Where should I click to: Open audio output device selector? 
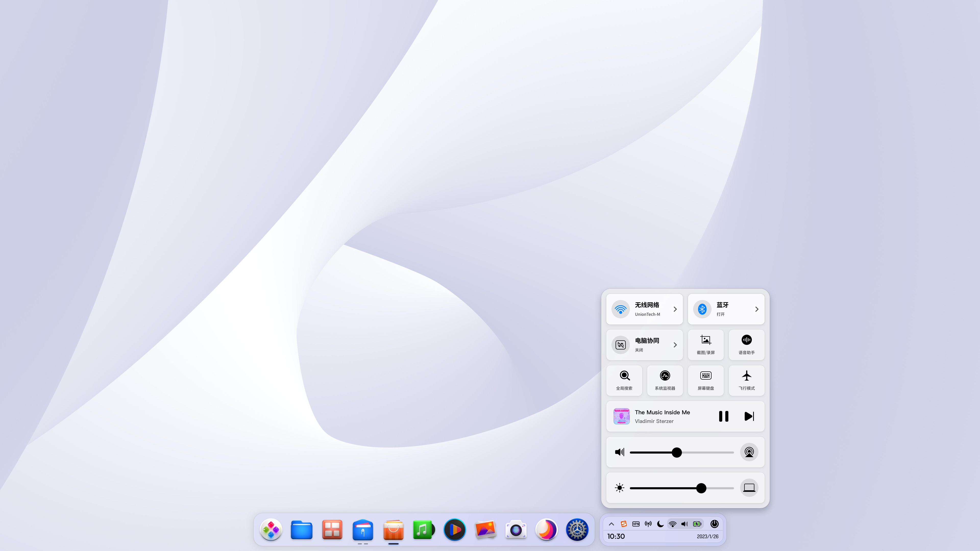[x=749, y=452]
